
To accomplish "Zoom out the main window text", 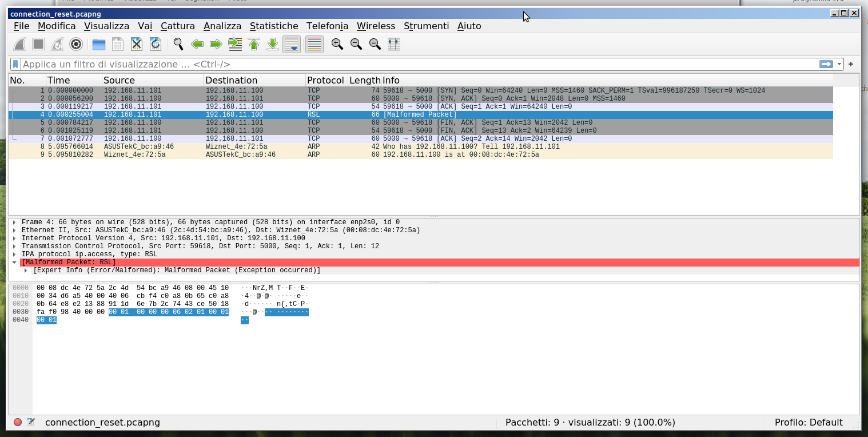I will (x=356, y=44).
